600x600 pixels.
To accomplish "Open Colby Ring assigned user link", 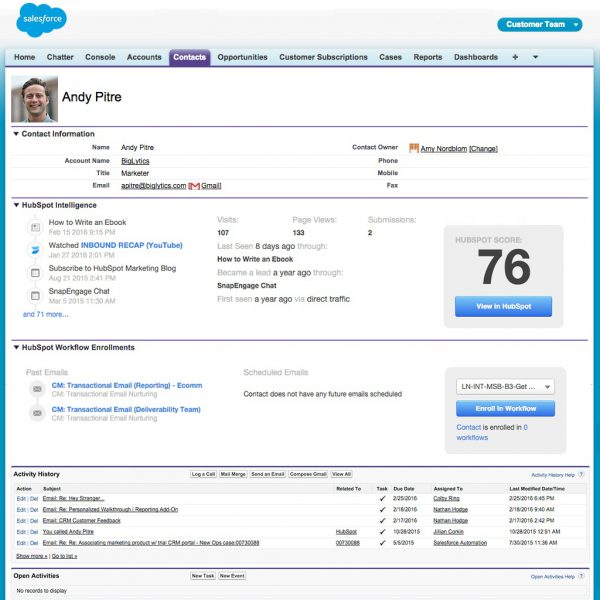I will (446, 498).
